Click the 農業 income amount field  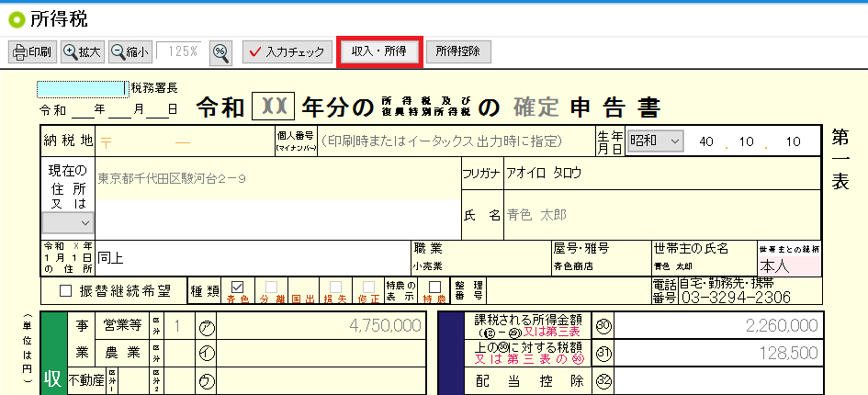(x=321, y=354)
